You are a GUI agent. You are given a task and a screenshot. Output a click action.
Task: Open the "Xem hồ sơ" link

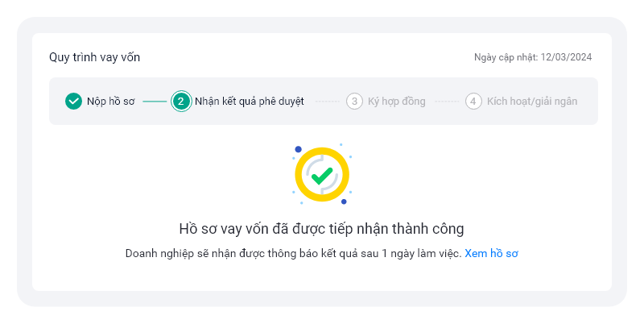pyautogui.click(x=491, y=253)
